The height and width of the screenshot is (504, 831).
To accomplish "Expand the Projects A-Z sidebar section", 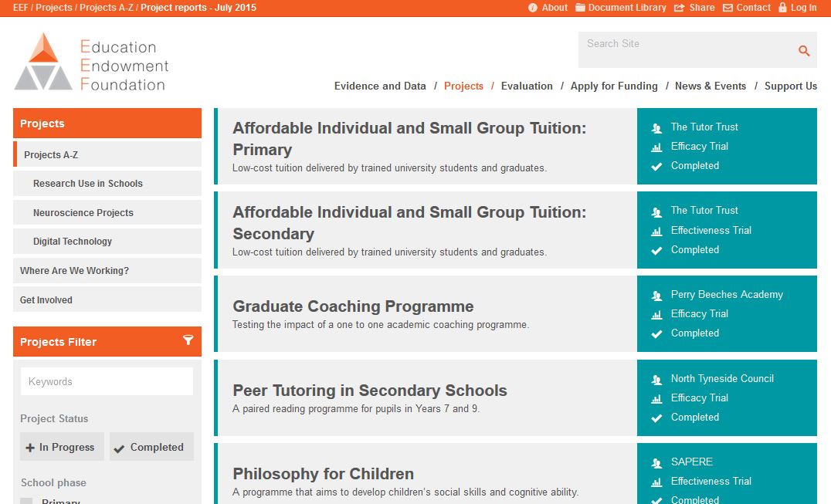I will (x=51, y=154).
